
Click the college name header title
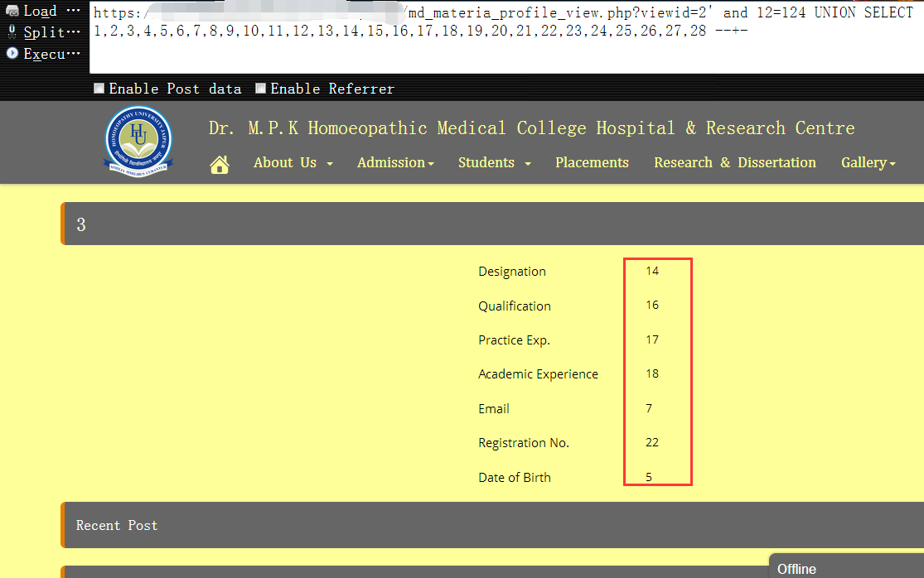531,128
